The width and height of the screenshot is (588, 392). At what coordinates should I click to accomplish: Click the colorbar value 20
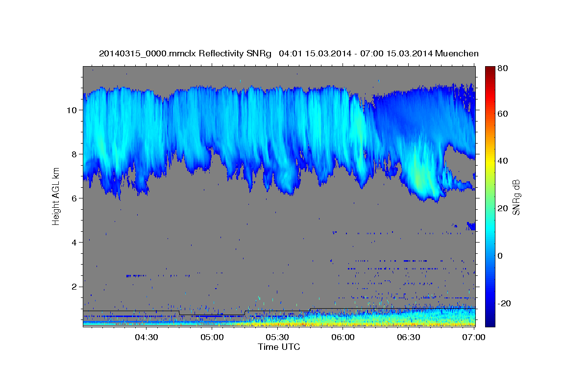pyautogui.click(x=503, y=208)
